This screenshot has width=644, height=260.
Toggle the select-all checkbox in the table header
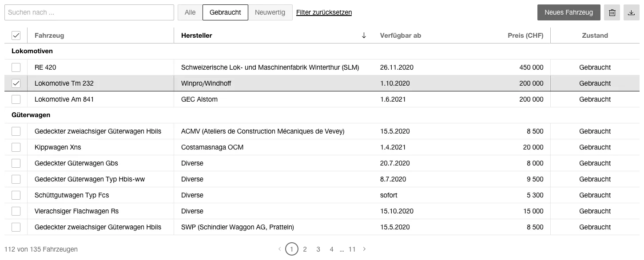point(16,35)
